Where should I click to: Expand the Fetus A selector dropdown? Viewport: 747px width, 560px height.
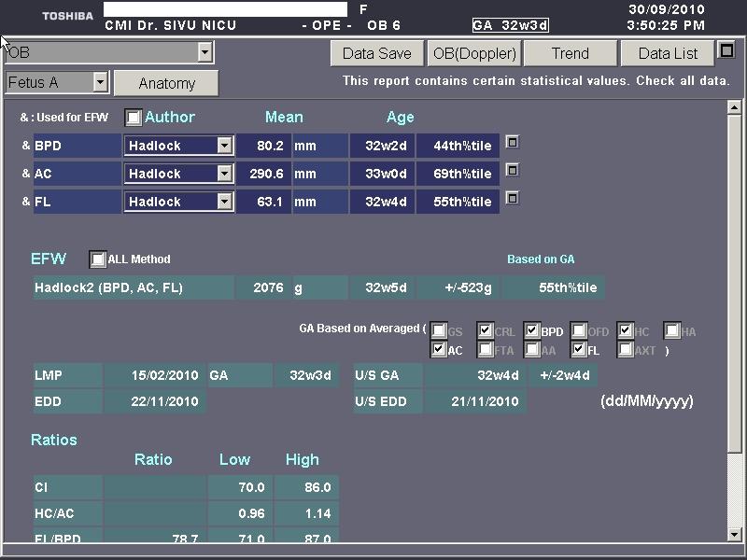pos(101,82)
